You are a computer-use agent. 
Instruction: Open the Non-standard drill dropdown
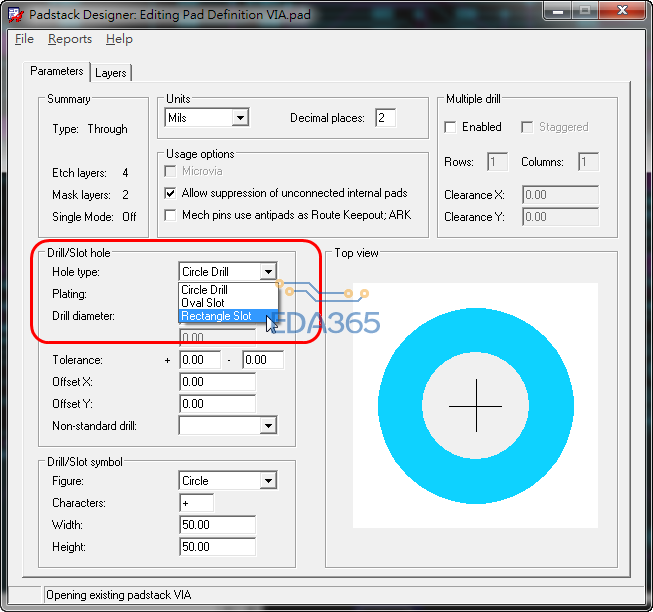click(x=228, y=426)
